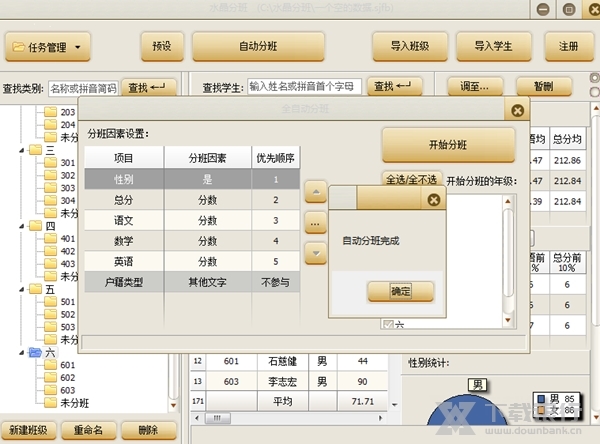Click the 开始分班 button

pos(448,145)
